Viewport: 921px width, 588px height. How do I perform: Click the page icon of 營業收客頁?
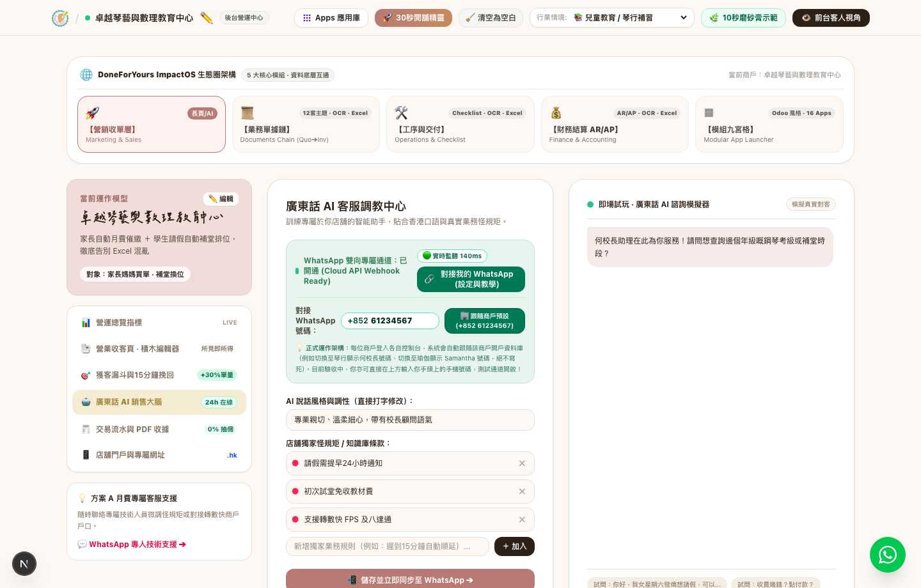(86, 349)
